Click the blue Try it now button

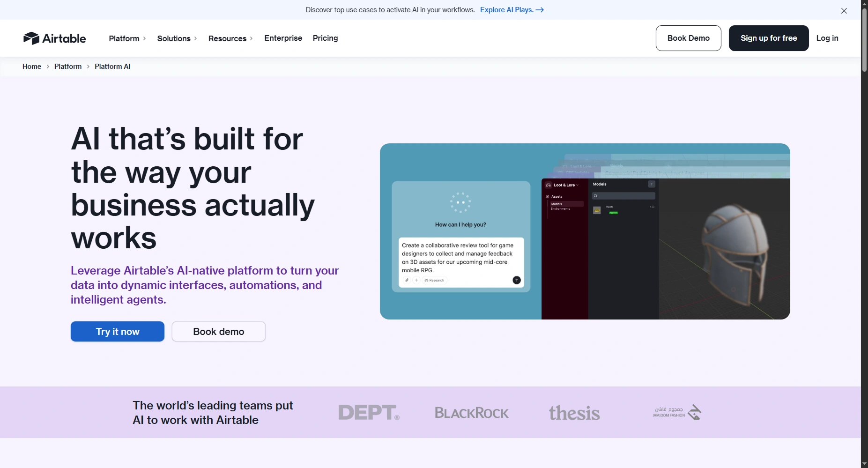[x=118, y=332]
